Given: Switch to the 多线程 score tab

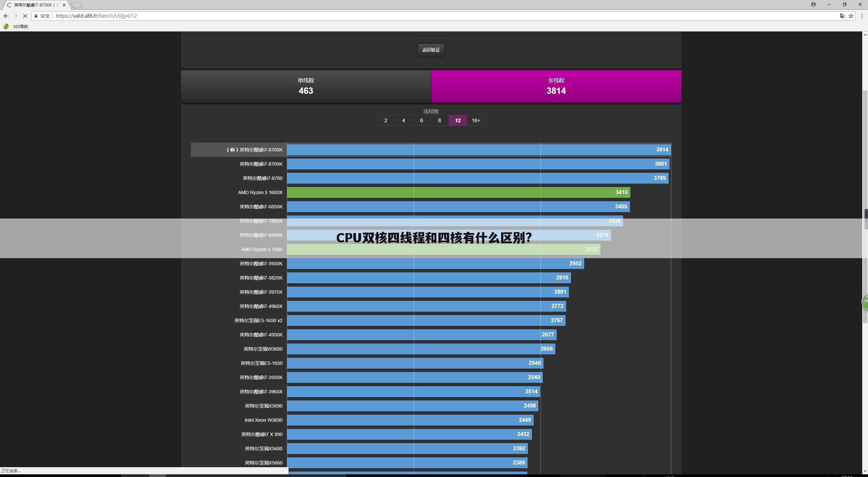Looking at the screenshot, I should tap(556, 86).
